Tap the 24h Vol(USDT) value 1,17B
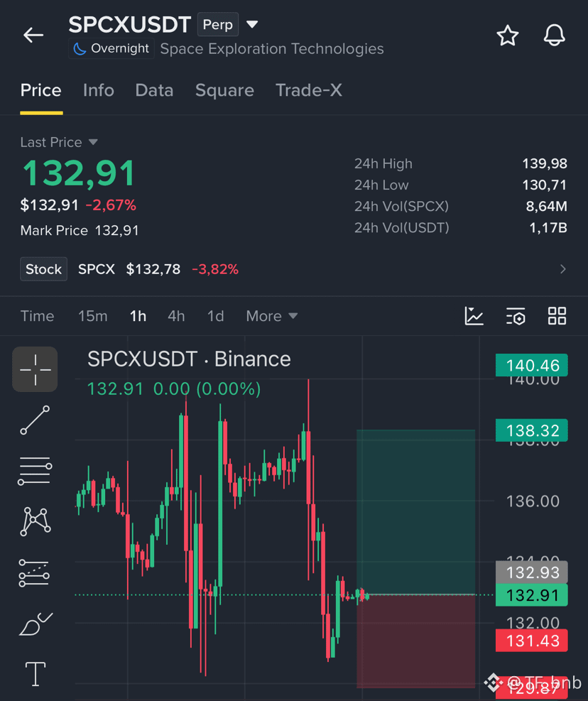Screen dimensions: 588x701 (x=548, y=227)
